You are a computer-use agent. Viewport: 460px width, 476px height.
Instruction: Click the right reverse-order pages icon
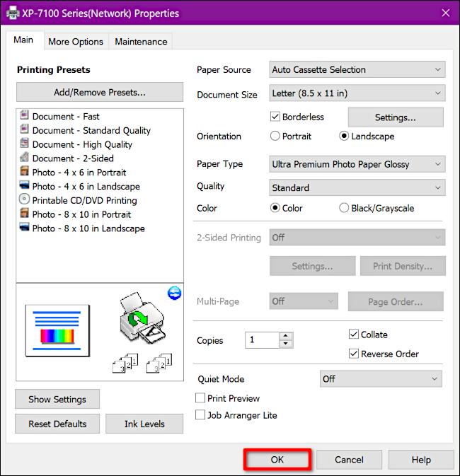pos(159,363)
